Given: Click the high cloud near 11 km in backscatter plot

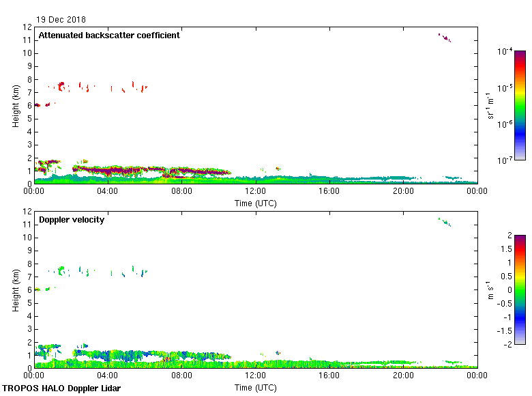Looking at the screenshot, I should (x=445, y=38).
